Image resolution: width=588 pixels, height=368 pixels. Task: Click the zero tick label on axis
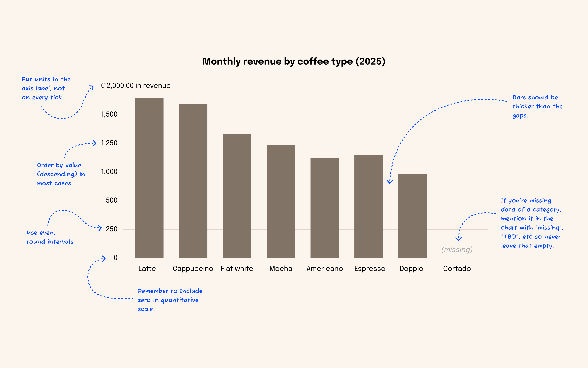point(115,258)
